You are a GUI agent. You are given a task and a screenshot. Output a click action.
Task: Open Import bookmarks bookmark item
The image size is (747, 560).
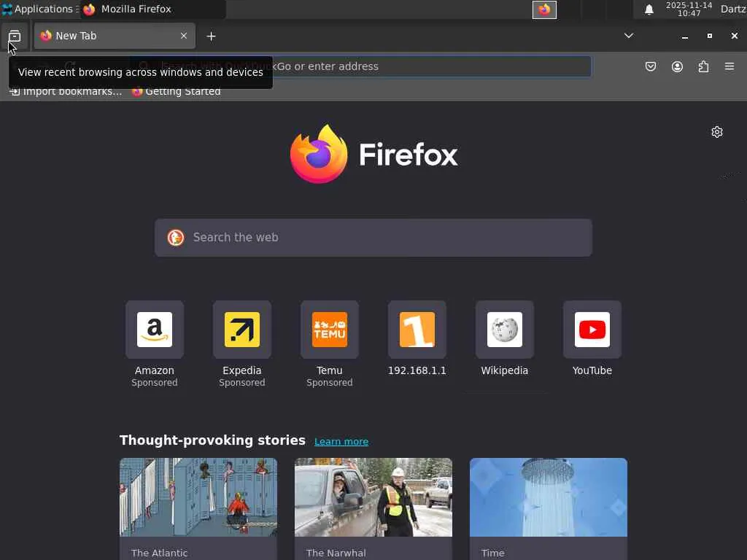pos(66,91)
